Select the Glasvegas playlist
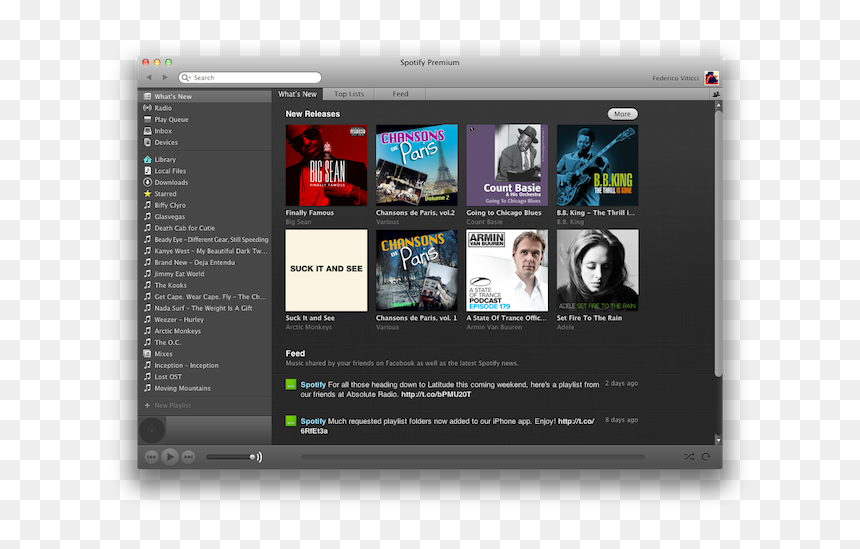860x549 pixels. 205,217
